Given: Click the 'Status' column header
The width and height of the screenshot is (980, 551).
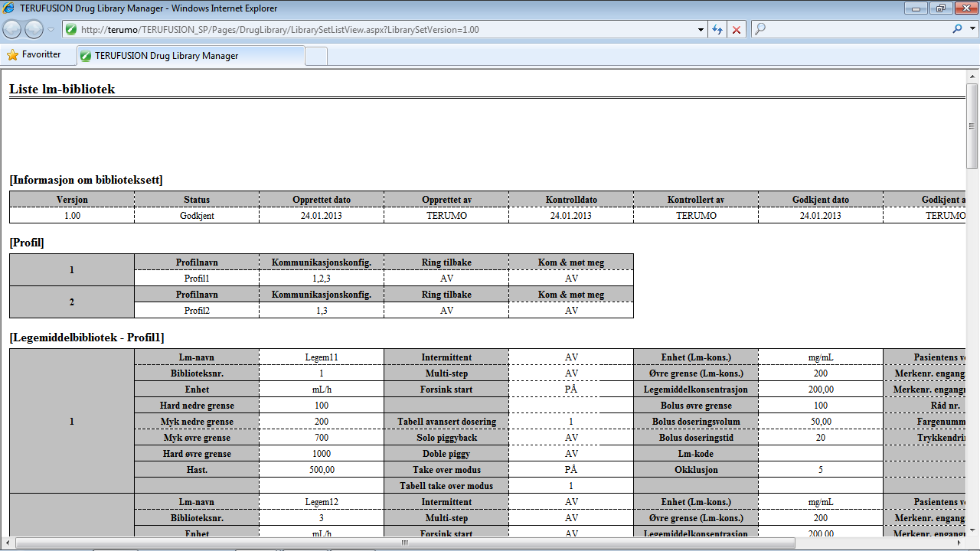Looking at the screenshot, I should [x=197, y=200].
